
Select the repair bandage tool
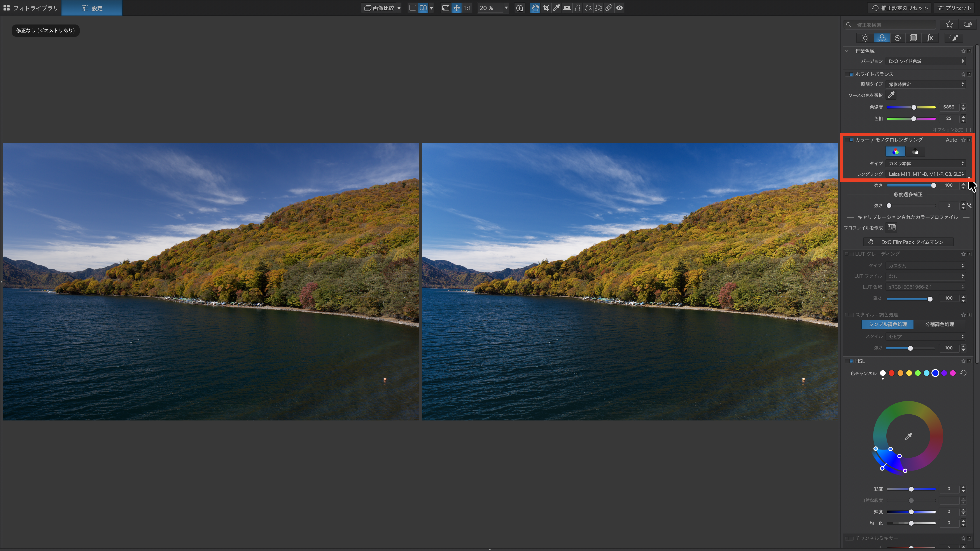point(609,8)
